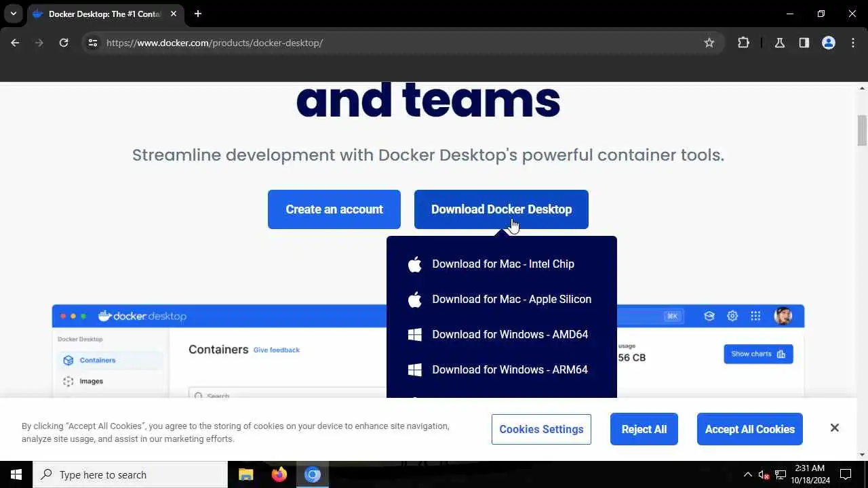868x488 pixels.
Task: Open the Chrome profile avatar
Action: [x=829, y=43]
